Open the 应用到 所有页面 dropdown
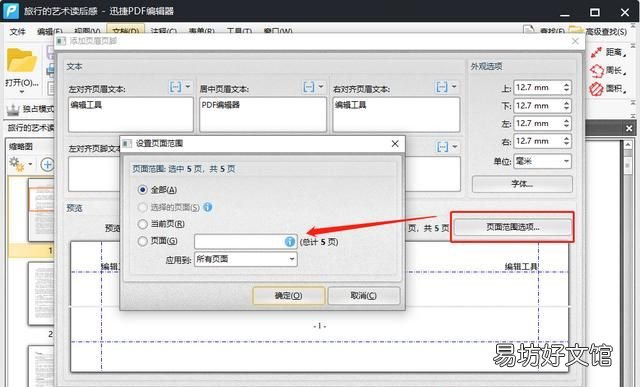 246,259
